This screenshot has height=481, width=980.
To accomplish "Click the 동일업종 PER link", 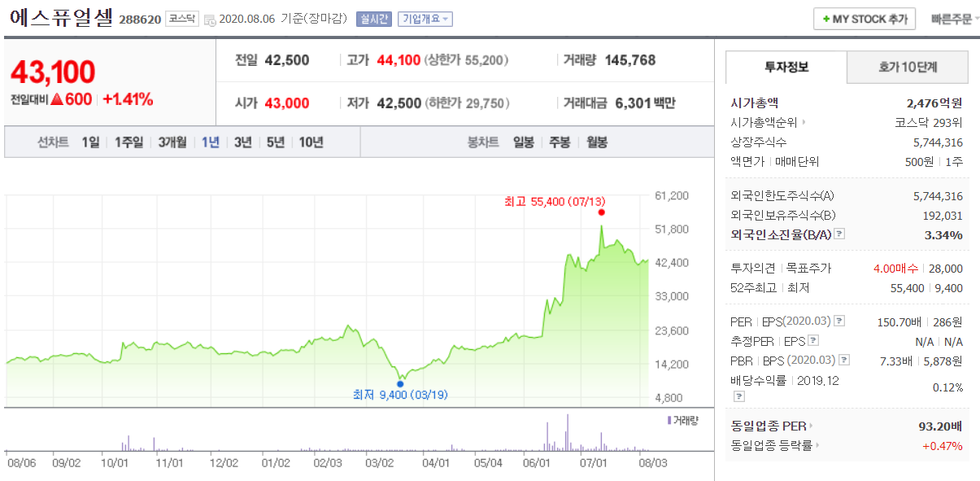I will pos(767,426).
